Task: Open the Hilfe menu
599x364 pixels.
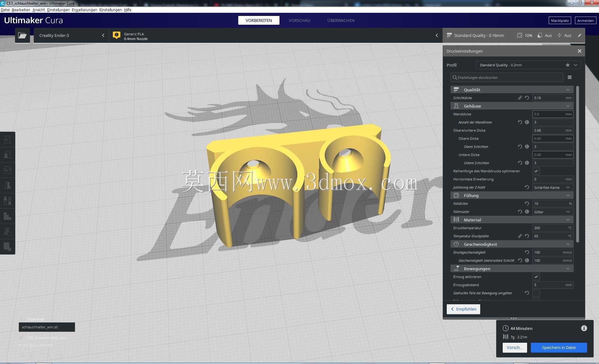Action: [128, 10]
